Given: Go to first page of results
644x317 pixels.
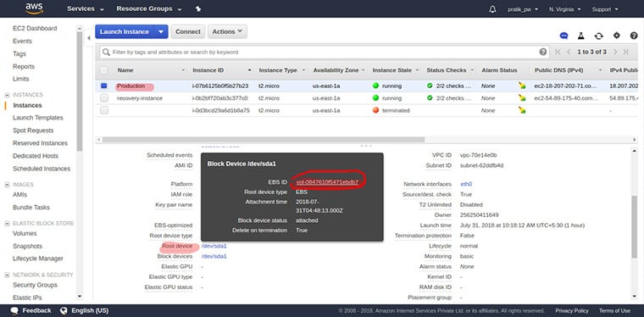Looking at the screenshot, I should point(558,52).
